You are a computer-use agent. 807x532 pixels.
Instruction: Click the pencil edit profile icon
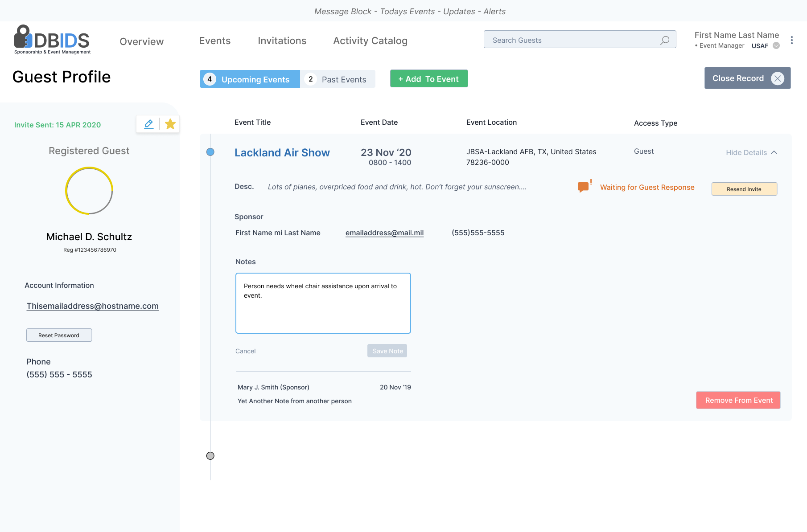148,124
